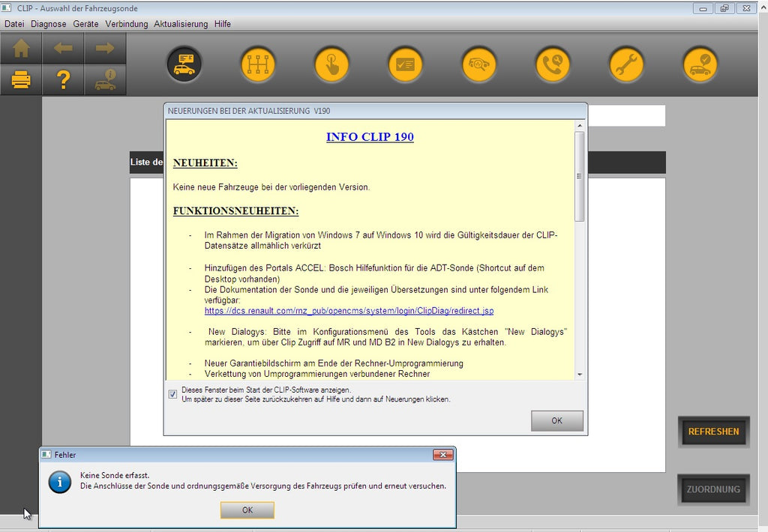Click the back arrow navigation icon

(63, 49)
